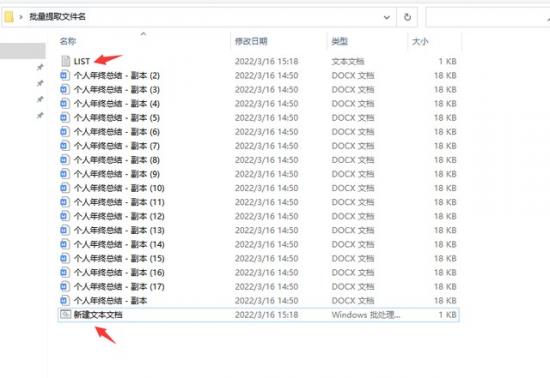Click the Word icon for 副本 (3)
Screen dimensions: 550x378
(65, 89)
